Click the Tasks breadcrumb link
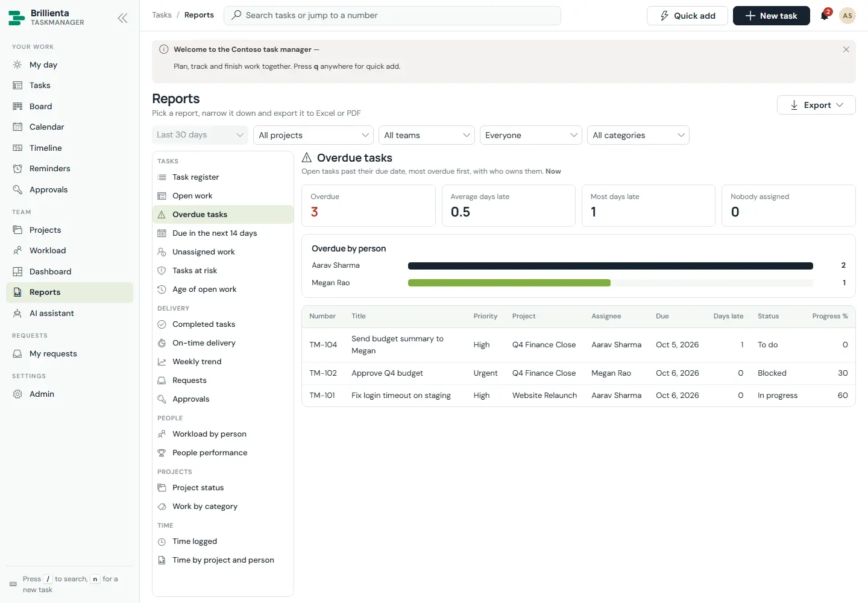 (162, 15)
